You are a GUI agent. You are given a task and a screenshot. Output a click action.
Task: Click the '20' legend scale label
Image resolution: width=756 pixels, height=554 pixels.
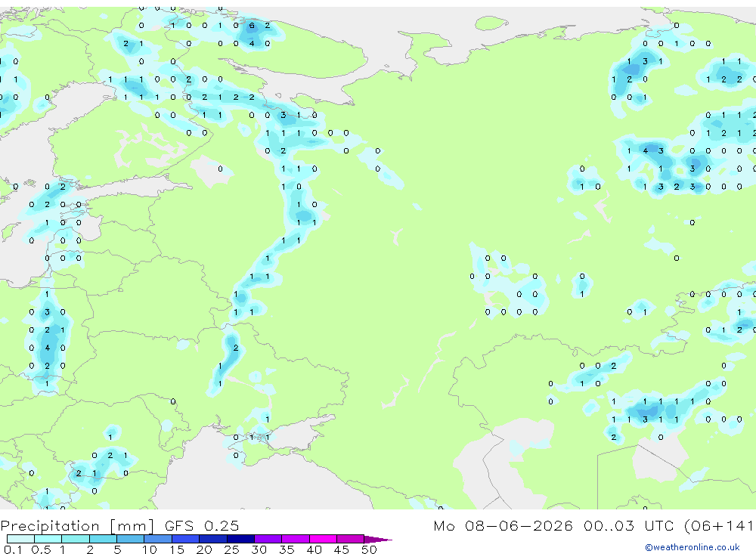(x=204, y=549)
